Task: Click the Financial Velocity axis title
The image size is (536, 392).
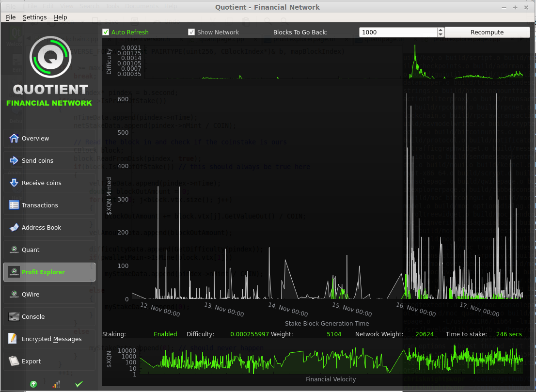Action: point(331,379)
